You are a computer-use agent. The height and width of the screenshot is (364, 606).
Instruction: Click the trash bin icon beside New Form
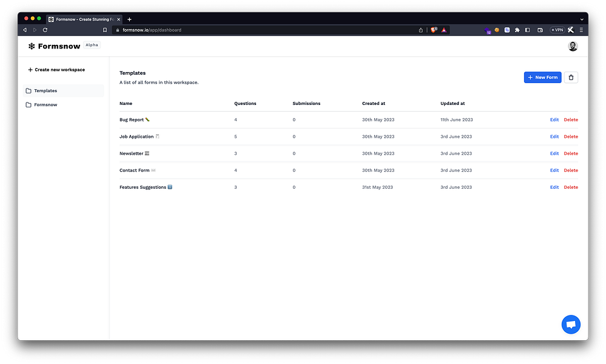coord(571,77)
